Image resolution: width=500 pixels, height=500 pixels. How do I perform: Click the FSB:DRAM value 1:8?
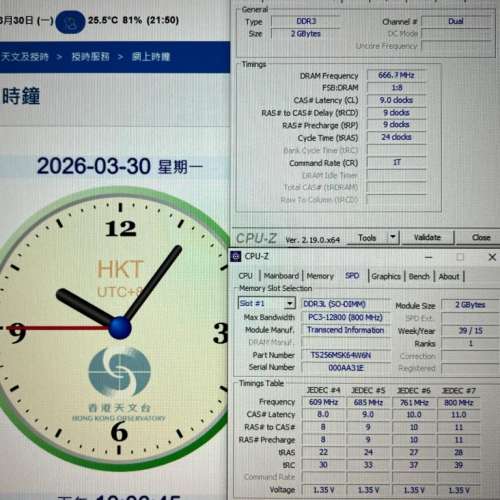click(396, 88)
